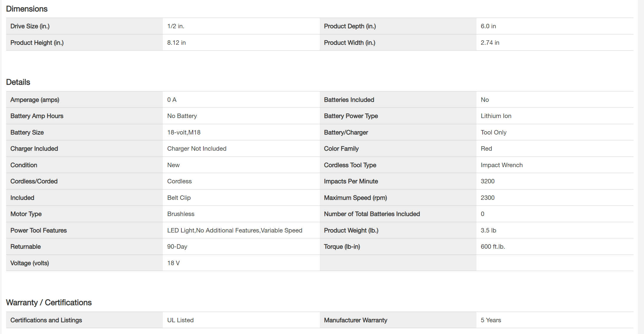Click the Brushless motor type value
This screenshot has width=644, height=334.
tap(181, 214)
